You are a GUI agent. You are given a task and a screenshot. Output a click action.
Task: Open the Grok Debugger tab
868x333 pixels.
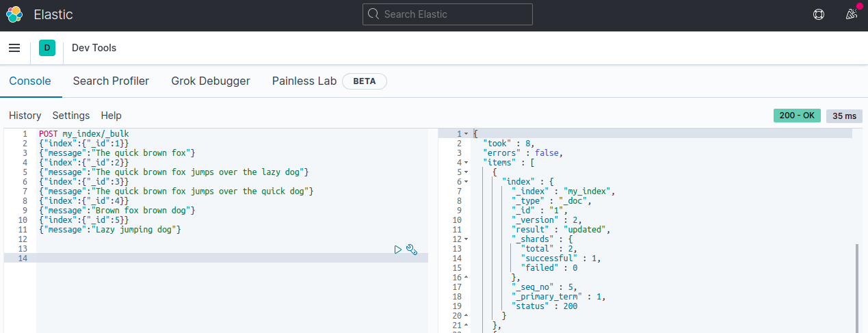(x=211, y=81)
